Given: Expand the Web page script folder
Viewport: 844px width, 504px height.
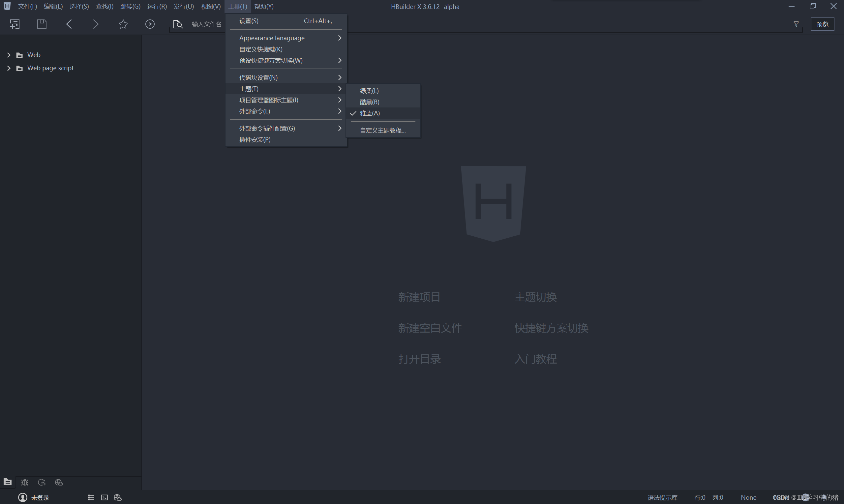Looking at the screenshot, I should tap(9, 68).
